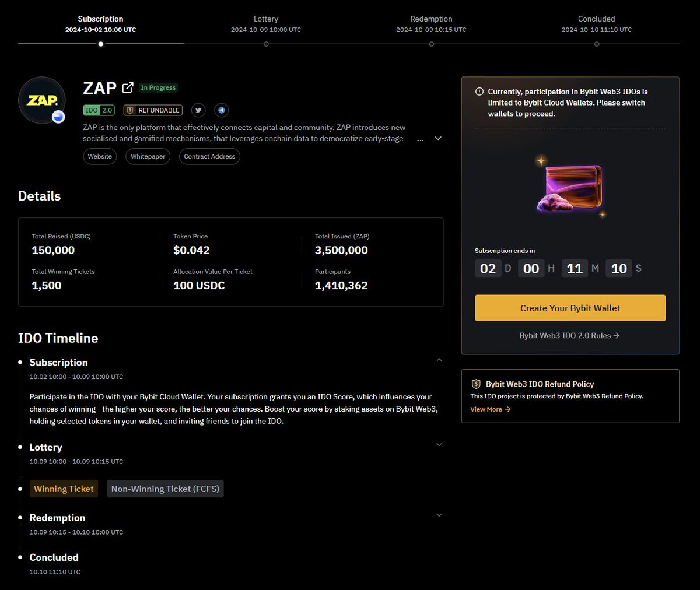The image size is (700, 590).
Task: Expand the Redemption timeline section
Action: point(439,515)
